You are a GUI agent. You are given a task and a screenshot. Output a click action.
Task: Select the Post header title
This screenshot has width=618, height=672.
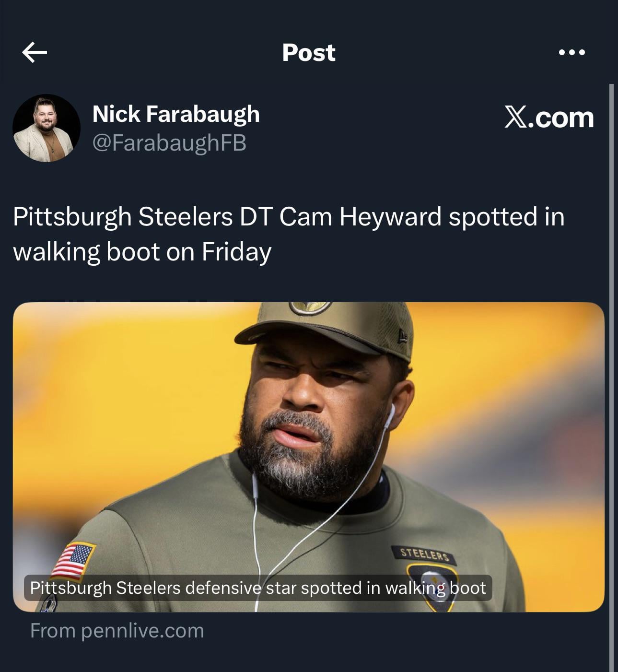point(309,52)
